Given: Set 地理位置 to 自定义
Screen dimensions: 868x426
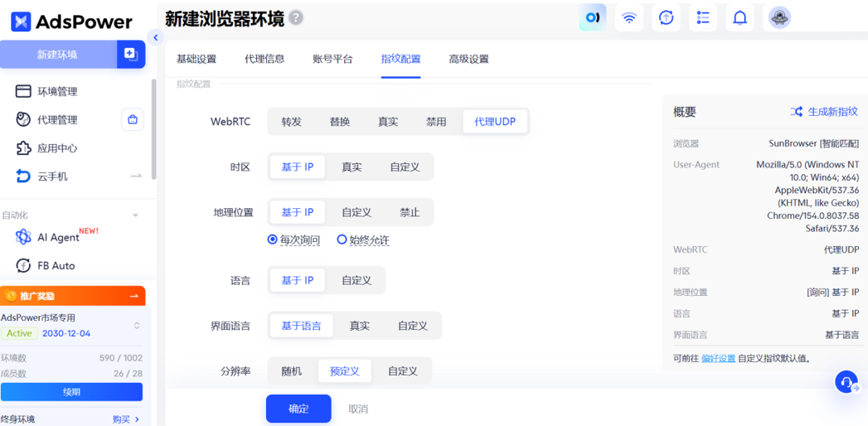Looking at the screenshot, I should click(356, 212).
